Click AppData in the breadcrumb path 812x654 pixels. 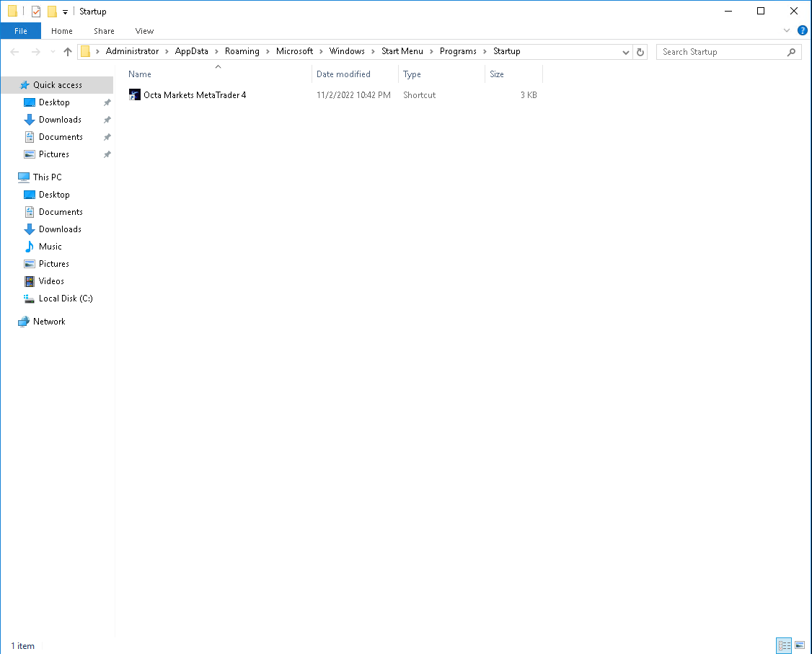191,51
